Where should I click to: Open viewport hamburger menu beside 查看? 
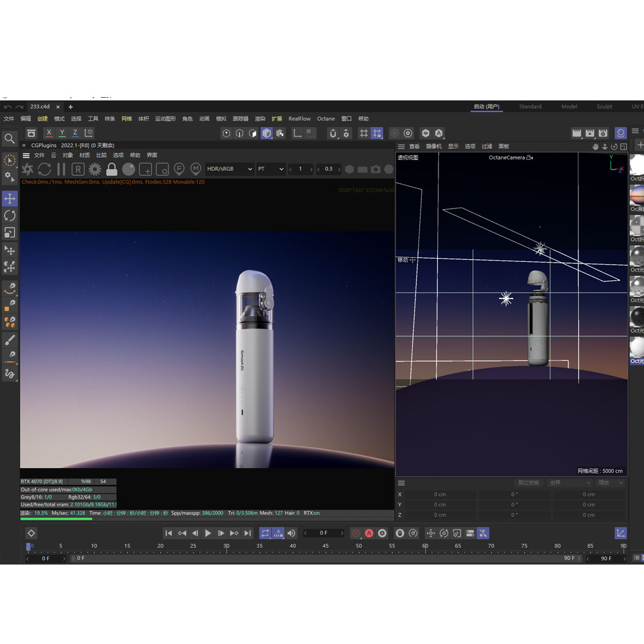[401, 147]
